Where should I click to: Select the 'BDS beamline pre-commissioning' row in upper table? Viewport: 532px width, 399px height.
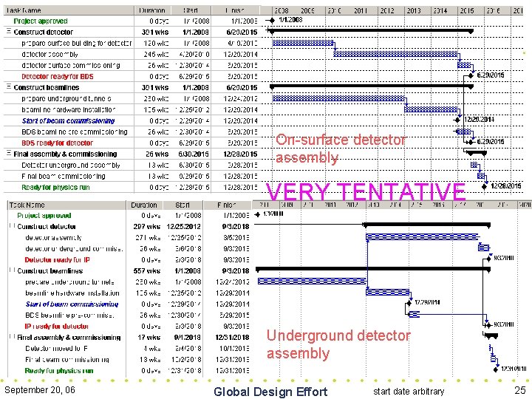pyautogui.click(x=131, y=132)
